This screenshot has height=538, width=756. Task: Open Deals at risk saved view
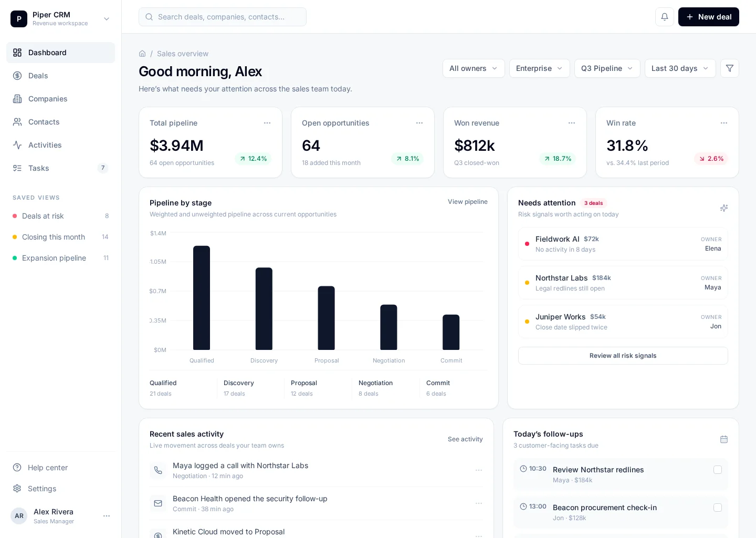tap(60, 216)
